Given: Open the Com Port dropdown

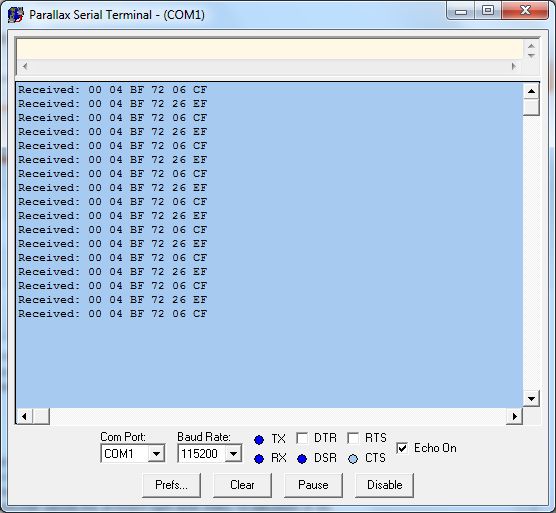Looking at the screenshot, I should tap(156, 453).
